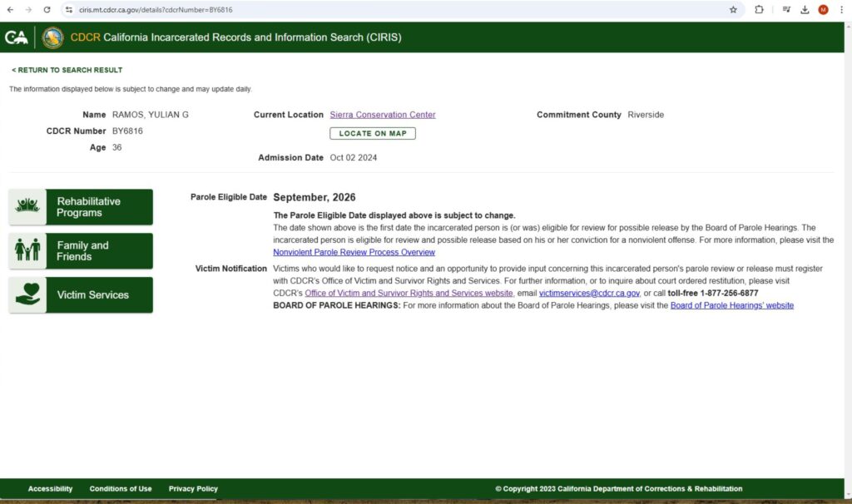Viewport: 852px width, 504px height.
Task: Click the URL address bar field
Action: [x=374, y=9]
